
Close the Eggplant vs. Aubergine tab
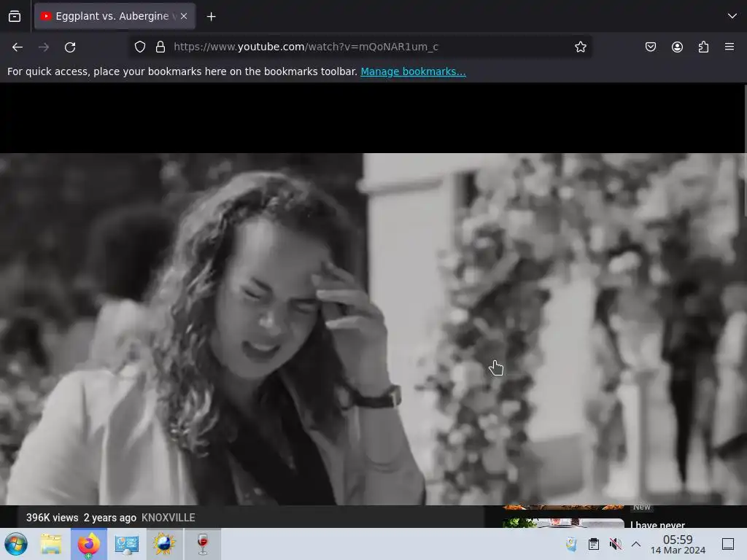pos(184,16)
